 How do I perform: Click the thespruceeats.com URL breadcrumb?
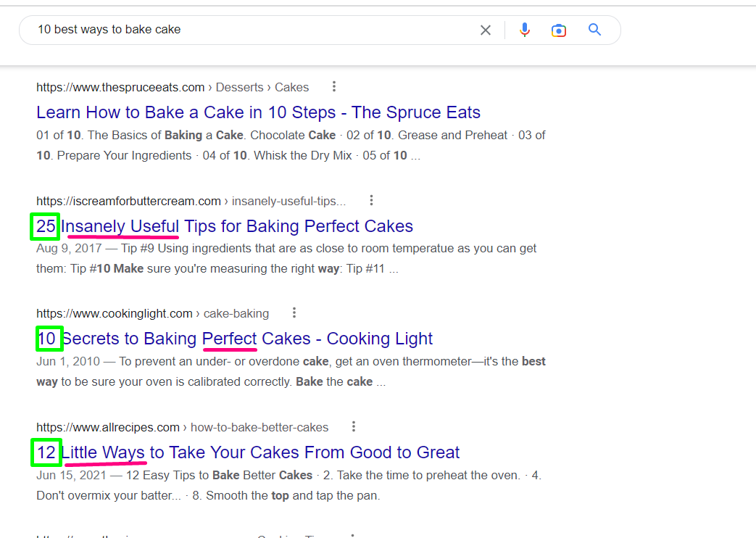173,87
